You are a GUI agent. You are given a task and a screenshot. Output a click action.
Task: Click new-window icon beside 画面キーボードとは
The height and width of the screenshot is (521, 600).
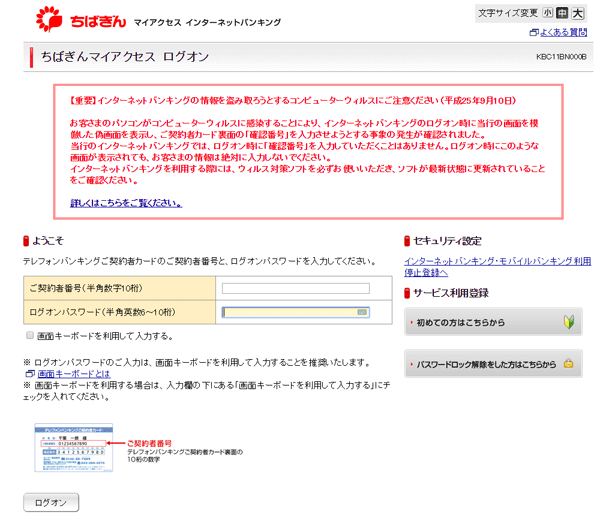(30, 374)
